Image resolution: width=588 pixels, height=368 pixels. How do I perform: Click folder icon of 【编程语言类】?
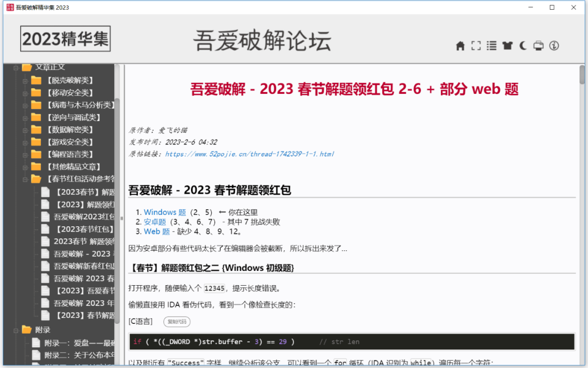pyautogui.click(x=36, y=154)
